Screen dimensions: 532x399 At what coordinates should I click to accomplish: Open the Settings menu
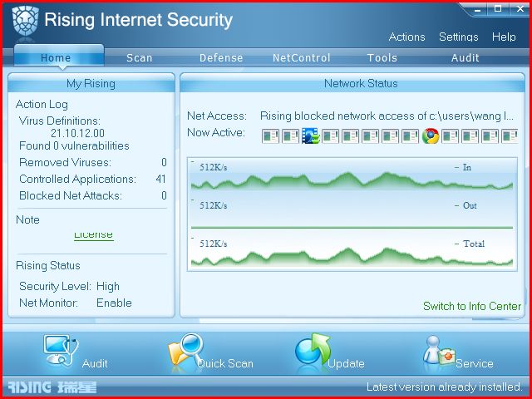pyautogui.click(x=458, y=37)
